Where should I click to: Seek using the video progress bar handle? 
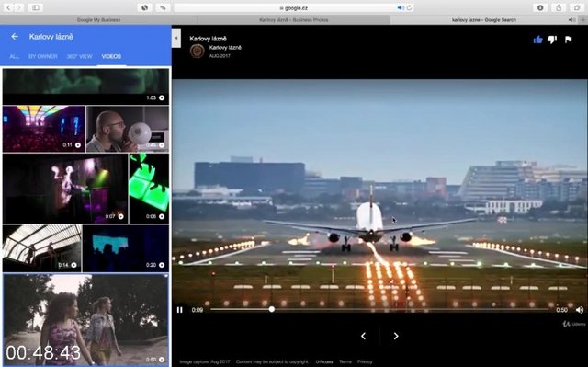[272, 309]
